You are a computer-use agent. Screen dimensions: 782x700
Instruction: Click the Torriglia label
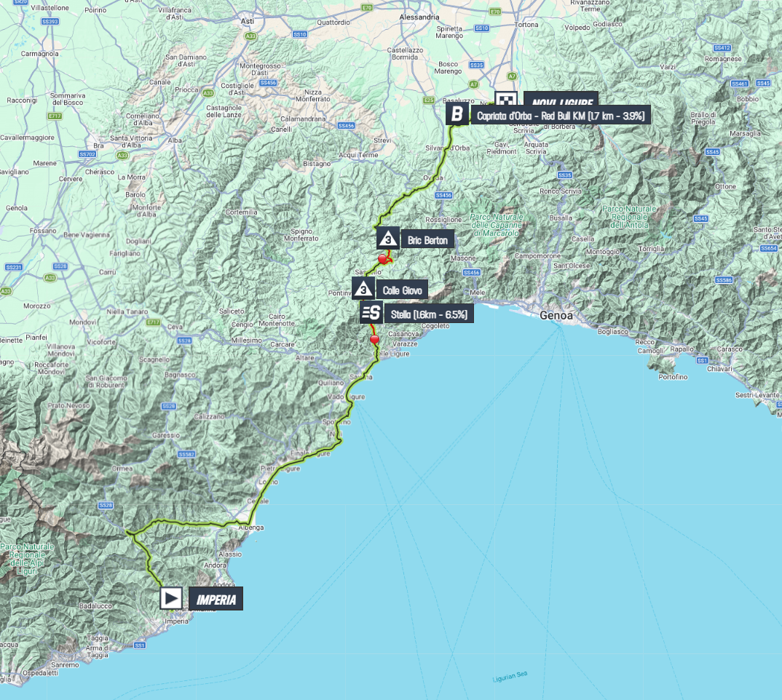652,249
